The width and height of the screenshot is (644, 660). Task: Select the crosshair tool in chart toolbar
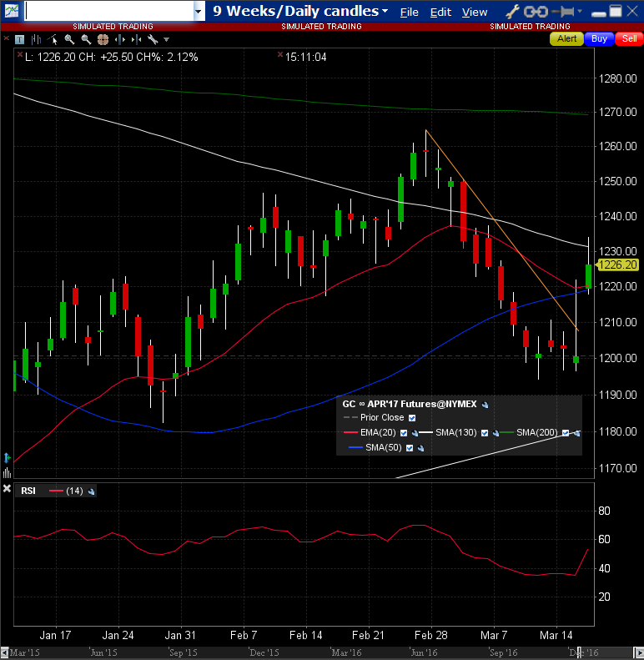[x=103, y=39]
